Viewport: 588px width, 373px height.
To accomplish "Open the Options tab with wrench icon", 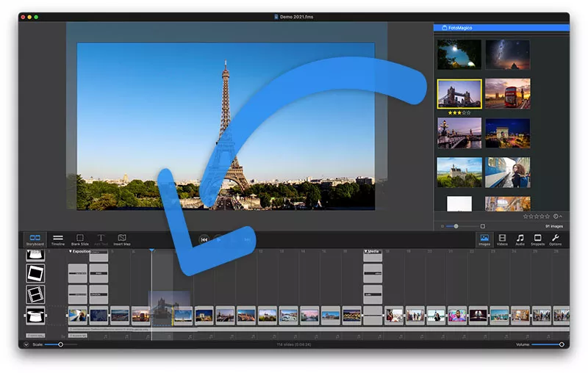I will (x=556, y=239).
